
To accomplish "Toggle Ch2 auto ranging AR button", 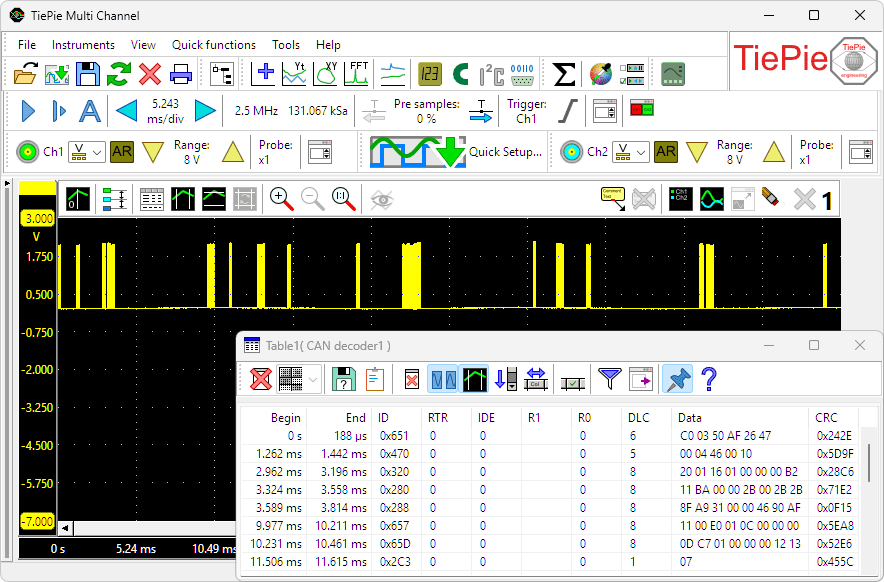I will 666,152.
